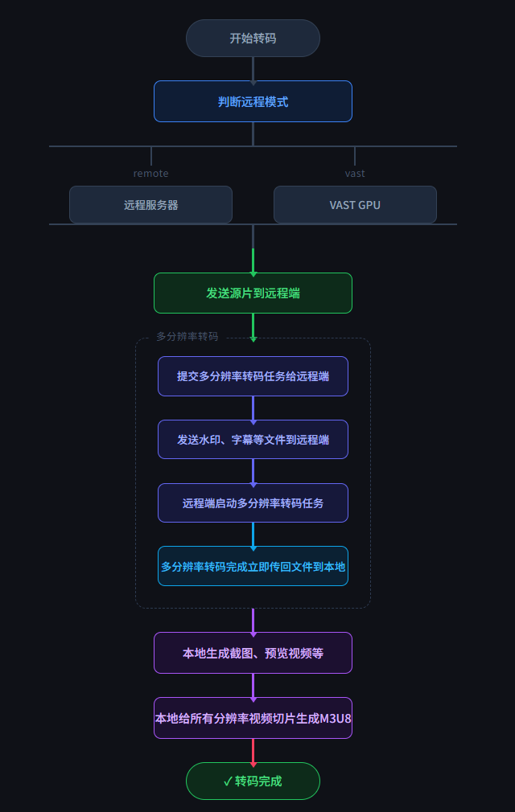Select the 发送水印、字幕等文件到远程端 step
This screenshot has width=515, height=812.
coord(253,440)
